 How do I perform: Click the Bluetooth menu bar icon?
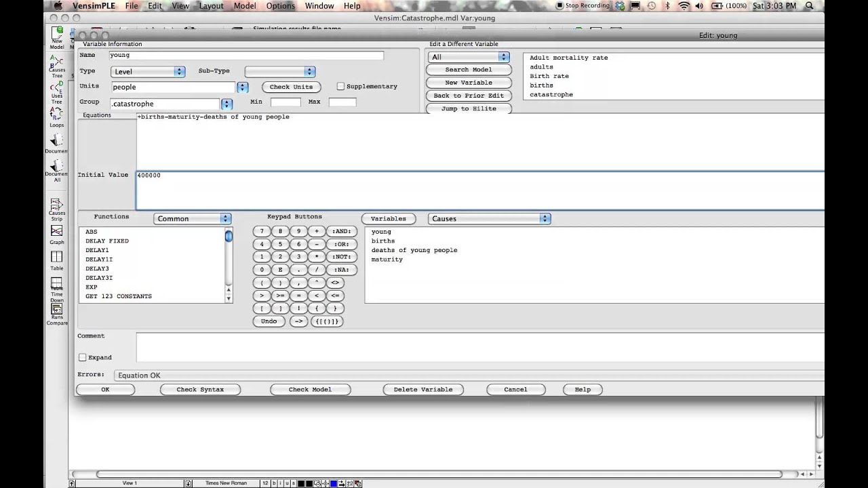pyautogui.click(x=667, y=5)
